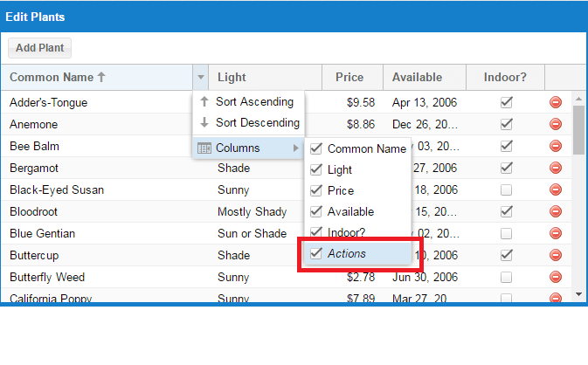588x365 pixels.
Task: Hide the Actions column via its checkbox
Action: (316, 253)
